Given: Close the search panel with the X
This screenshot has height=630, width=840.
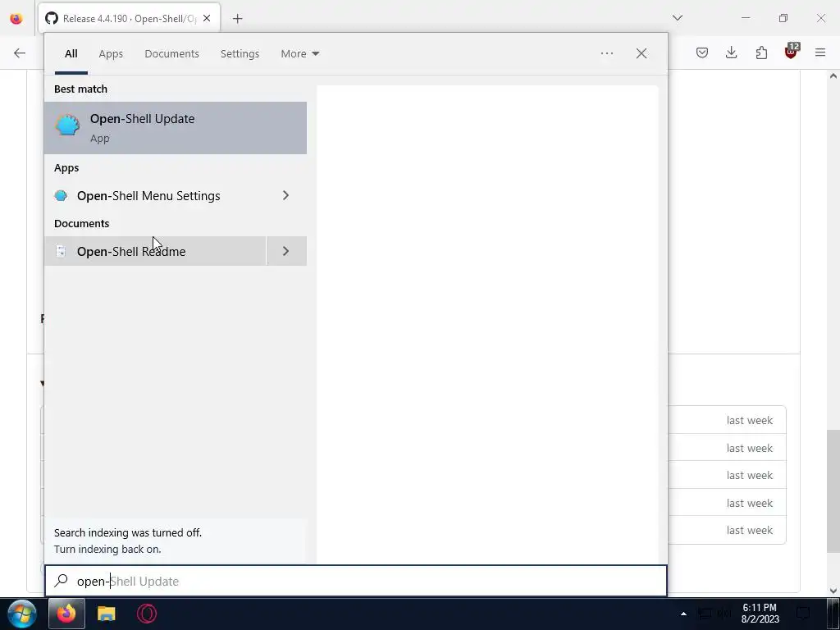Looking at the screenshot, I should [641, 53].
